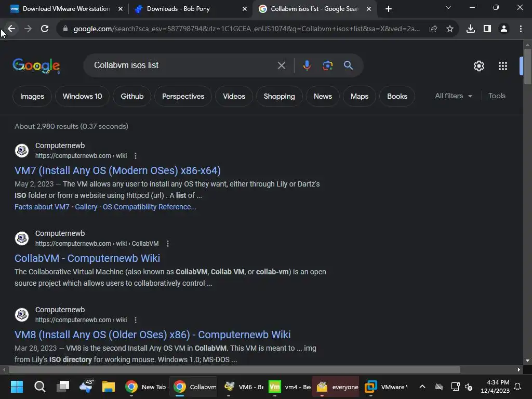This screenshot has height=399, width=532.
Task: Switch to Maps results
Action: 360,96
